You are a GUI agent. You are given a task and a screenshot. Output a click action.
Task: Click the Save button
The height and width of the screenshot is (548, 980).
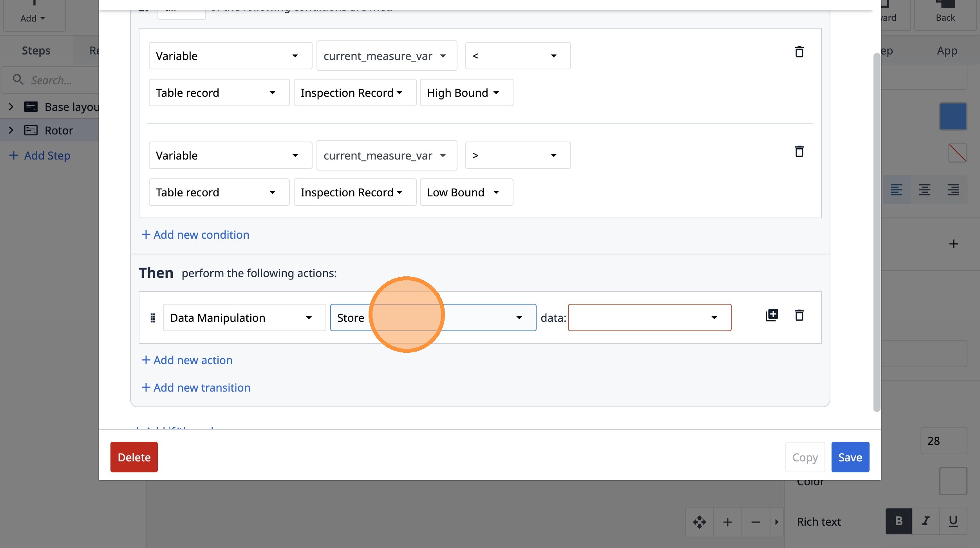pyautogui.click(x=850, y=457)
